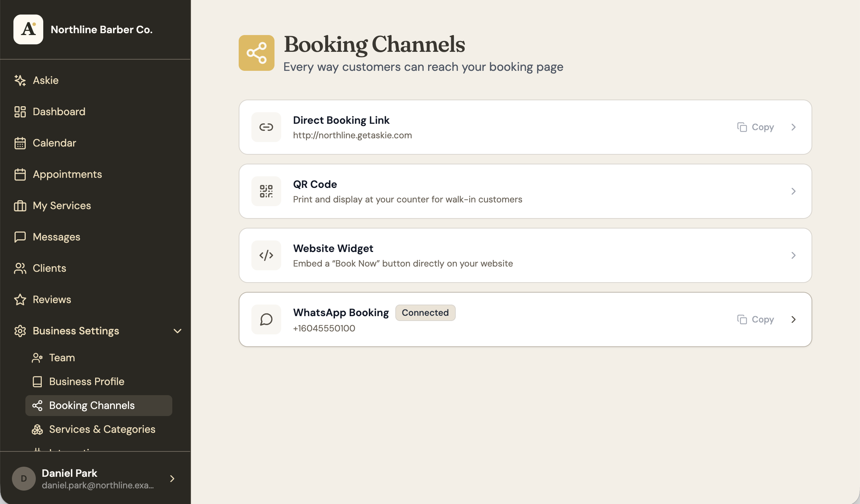Open Direct Booking Link row chevron
The width and height of the screenshot is (860, 504).
794,127
